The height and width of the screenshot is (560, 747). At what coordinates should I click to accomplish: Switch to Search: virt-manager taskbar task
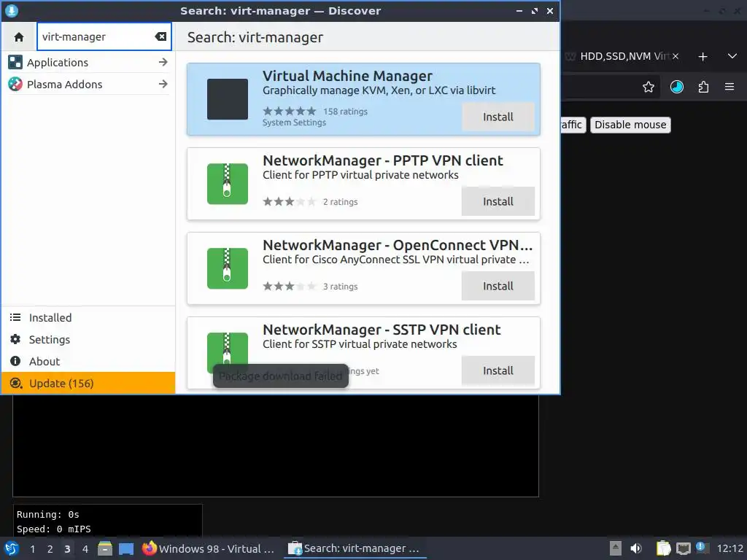pyautogui.click(x=355, y=548)
